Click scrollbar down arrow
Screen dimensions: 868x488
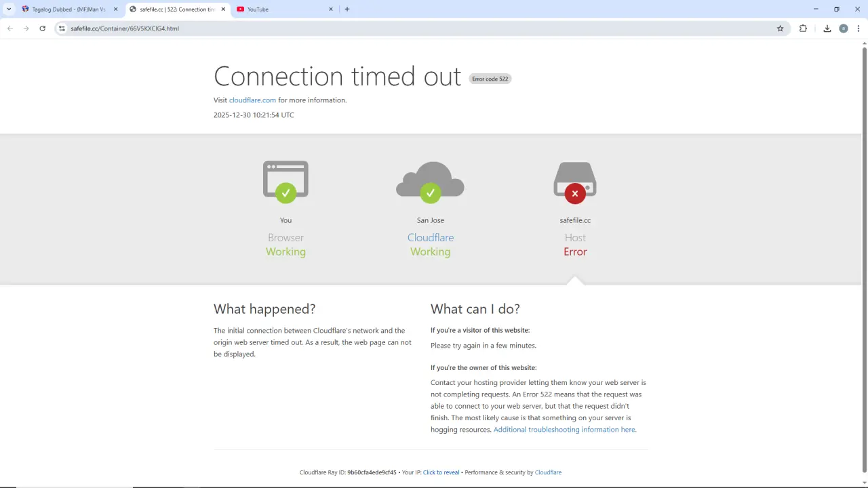click(864, 482)
